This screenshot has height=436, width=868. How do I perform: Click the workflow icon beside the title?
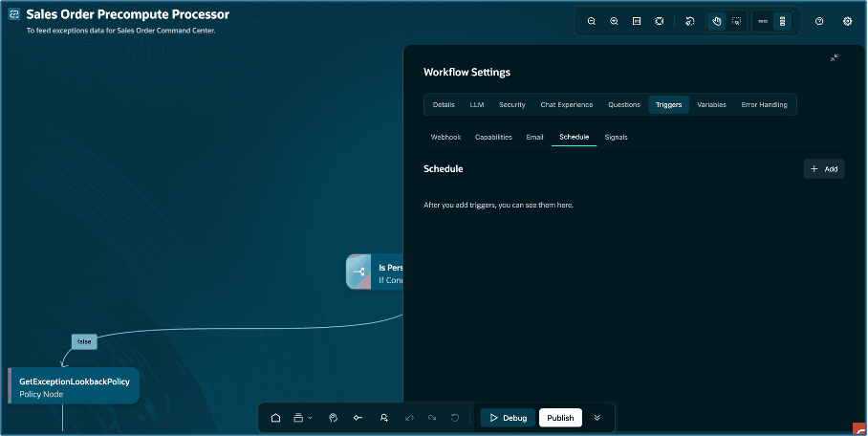(x=14, y=14)
